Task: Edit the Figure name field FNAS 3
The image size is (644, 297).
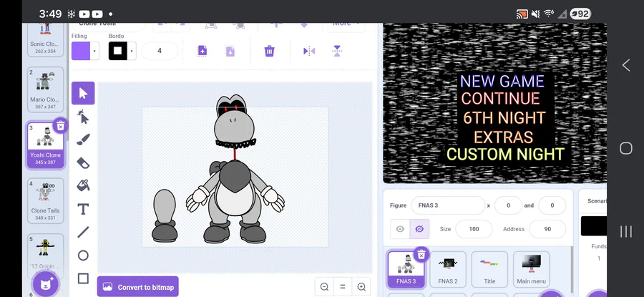Action: tap(448, 205)
